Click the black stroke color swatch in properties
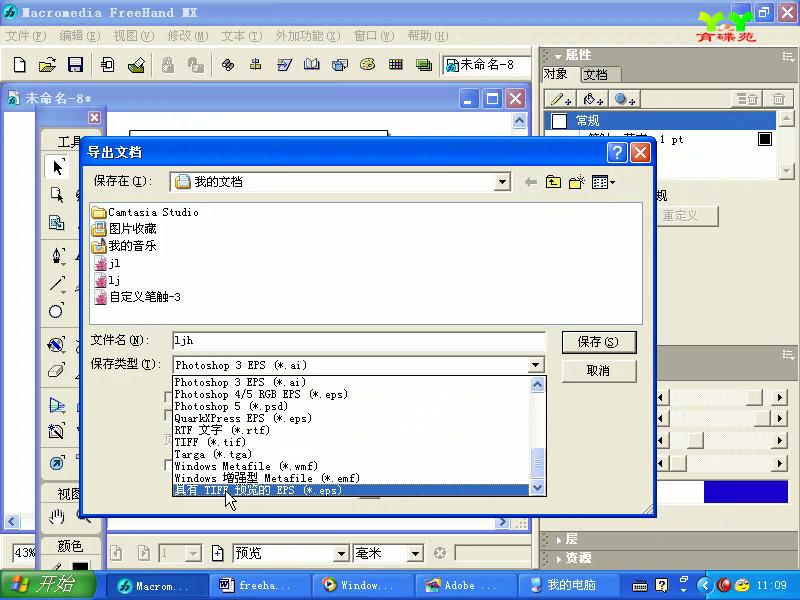This screenshot has height=600, width=800. 765,139
